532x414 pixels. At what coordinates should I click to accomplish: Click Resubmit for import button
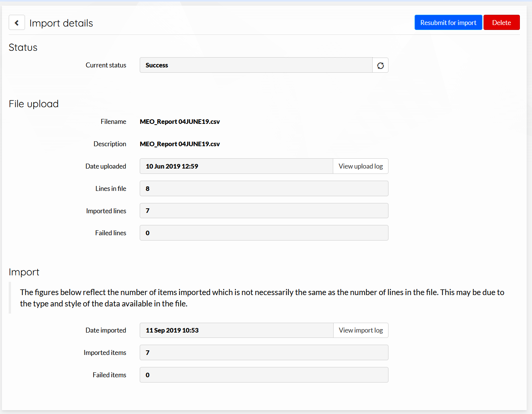point(448,22)
